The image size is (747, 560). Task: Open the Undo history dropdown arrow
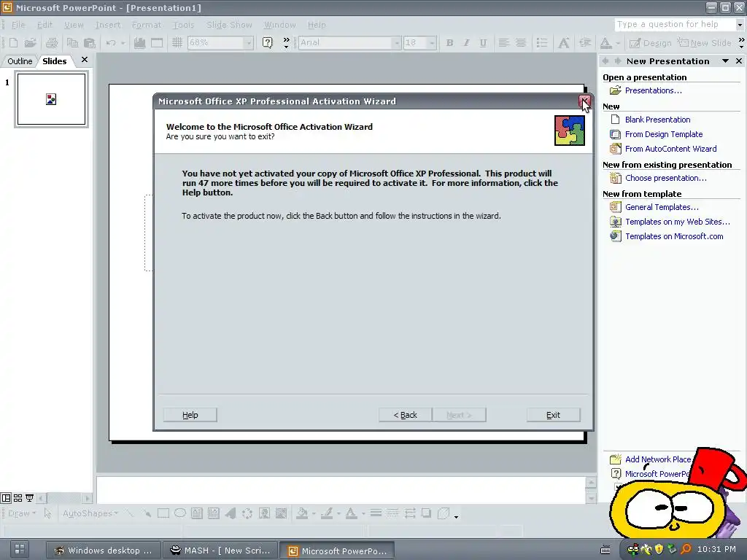pos(123,43)
